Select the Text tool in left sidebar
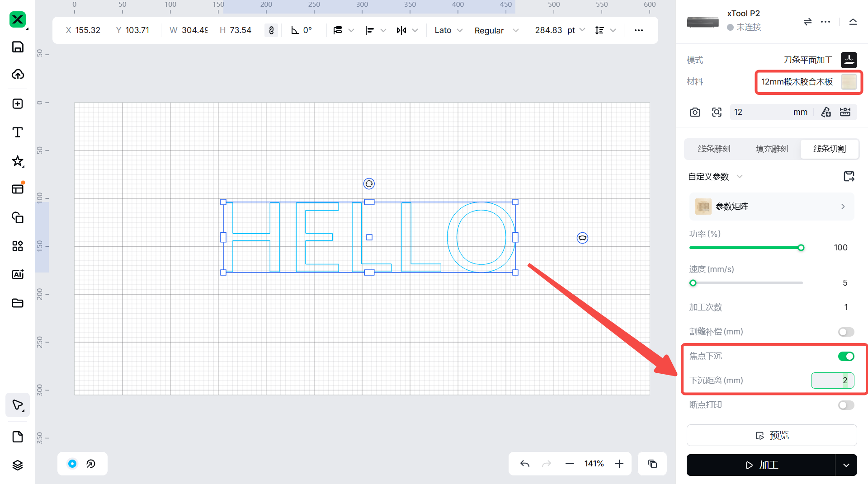 [18, 132]
